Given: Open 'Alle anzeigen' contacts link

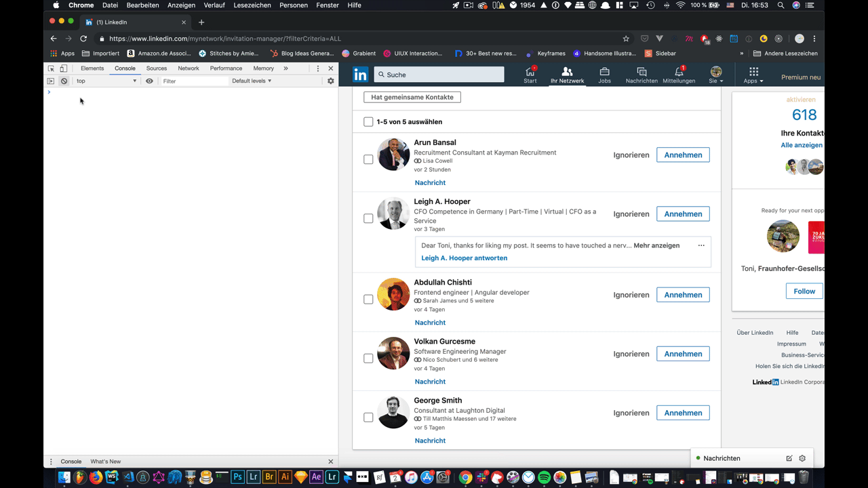Looking at the screenshot, I should pyautogui.click(x=802, y=145).
